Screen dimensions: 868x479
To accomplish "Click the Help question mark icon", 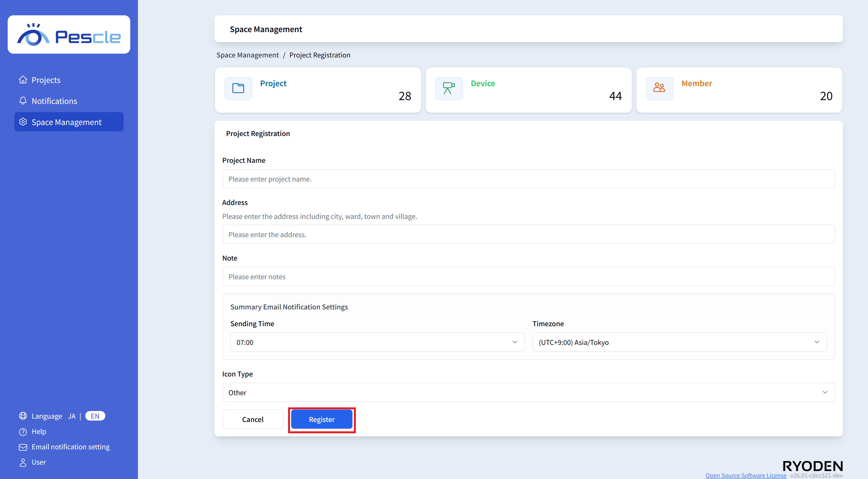I will [23, 432].
